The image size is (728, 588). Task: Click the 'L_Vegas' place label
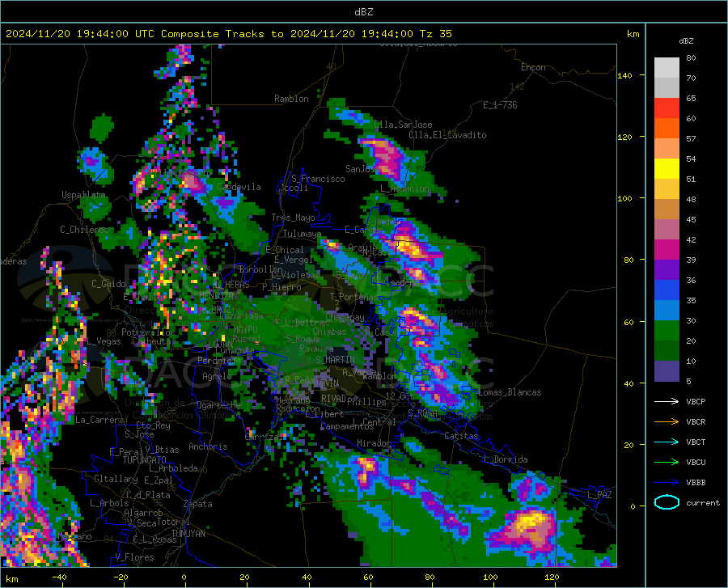pos(104,341)
